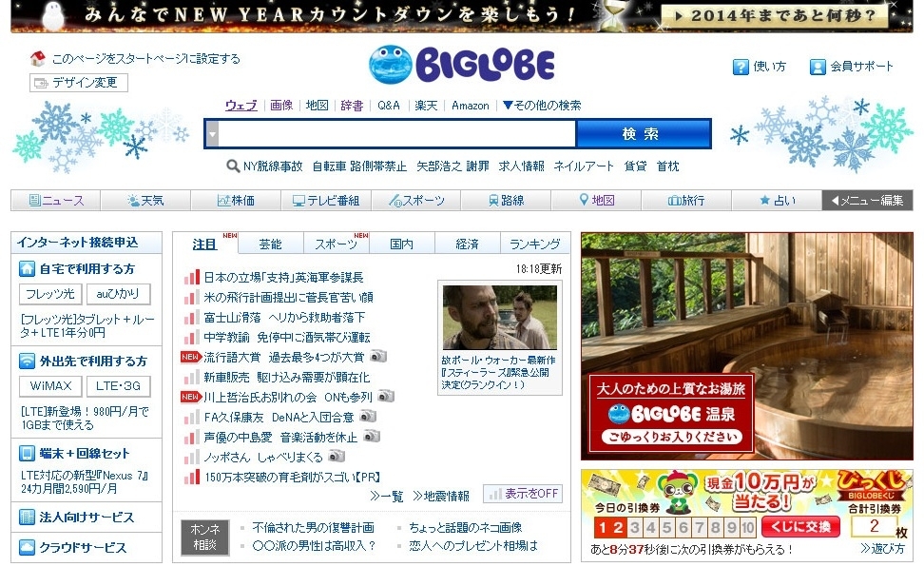Click the Paul Walker movie thumbnail
The image size is (924, 567).
500,318
